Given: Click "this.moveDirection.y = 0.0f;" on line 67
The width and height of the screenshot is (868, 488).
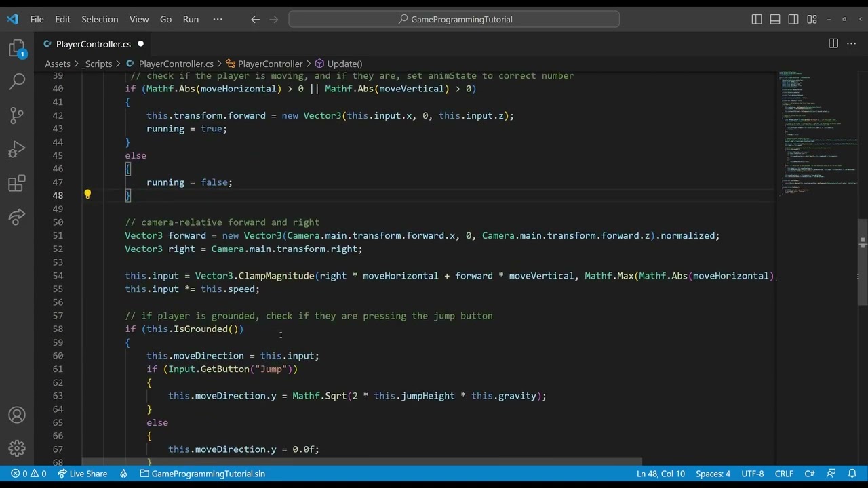Looking at the screenshot, I should tap(243, 449).
